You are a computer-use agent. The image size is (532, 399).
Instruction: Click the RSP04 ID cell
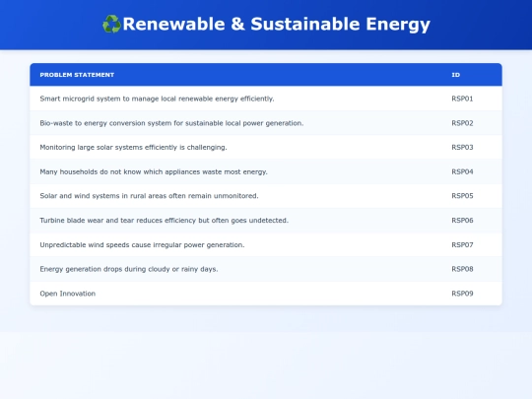[x=462, y=171]
